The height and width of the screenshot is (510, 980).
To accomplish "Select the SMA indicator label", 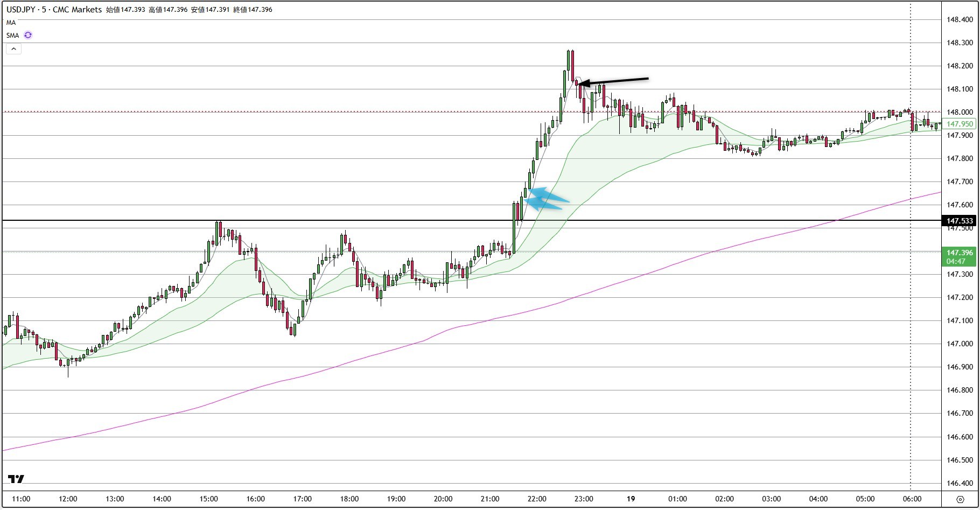I will pos(13,36).
